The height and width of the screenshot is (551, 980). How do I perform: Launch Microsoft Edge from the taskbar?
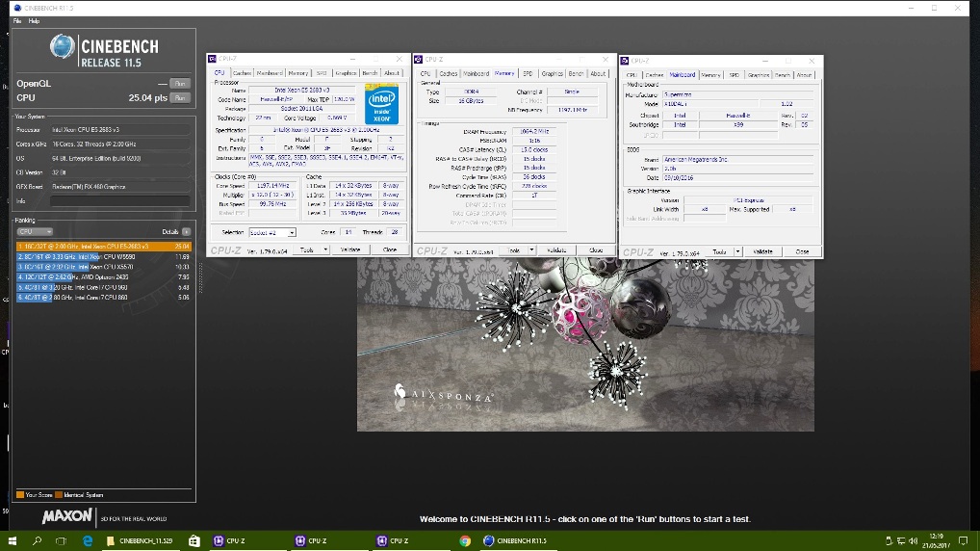click(88, 541)
